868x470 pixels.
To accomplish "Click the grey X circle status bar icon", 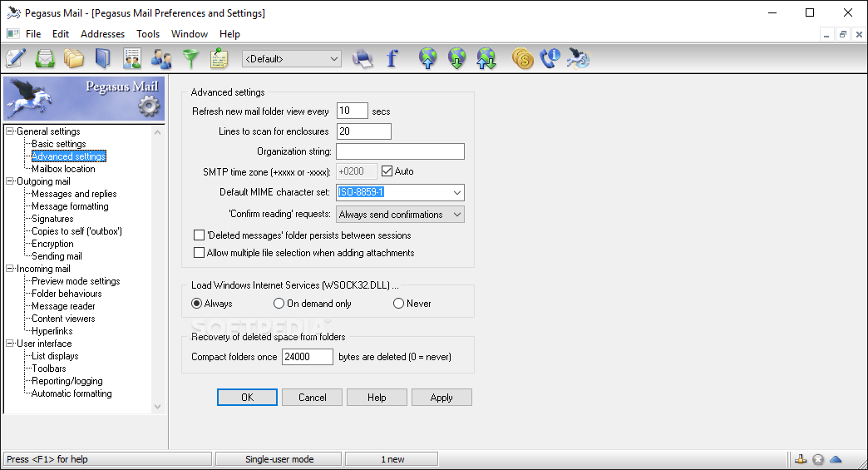I will coord(818,459).
